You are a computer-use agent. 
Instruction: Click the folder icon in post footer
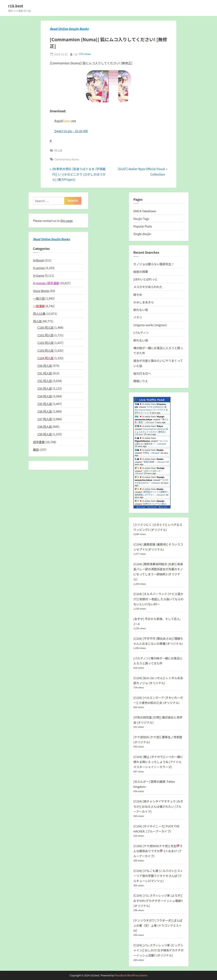click(x=51, y=150)
